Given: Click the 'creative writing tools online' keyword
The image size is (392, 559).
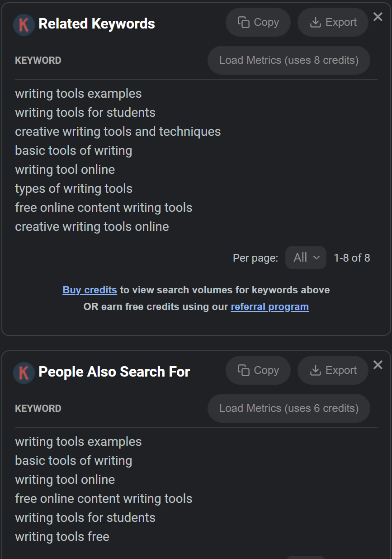Looking at the screenshot, I should tap(92, 227).
